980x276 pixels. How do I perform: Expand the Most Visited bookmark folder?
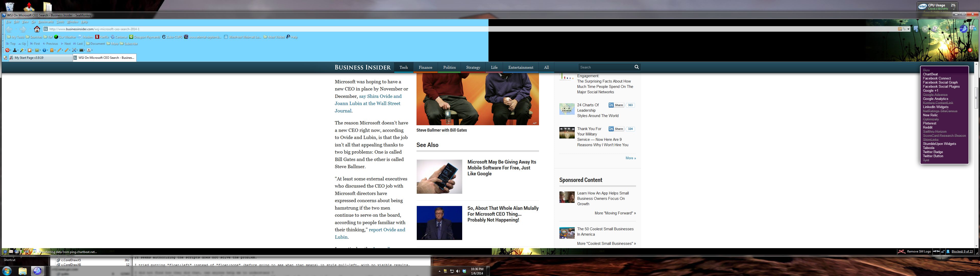274,37
